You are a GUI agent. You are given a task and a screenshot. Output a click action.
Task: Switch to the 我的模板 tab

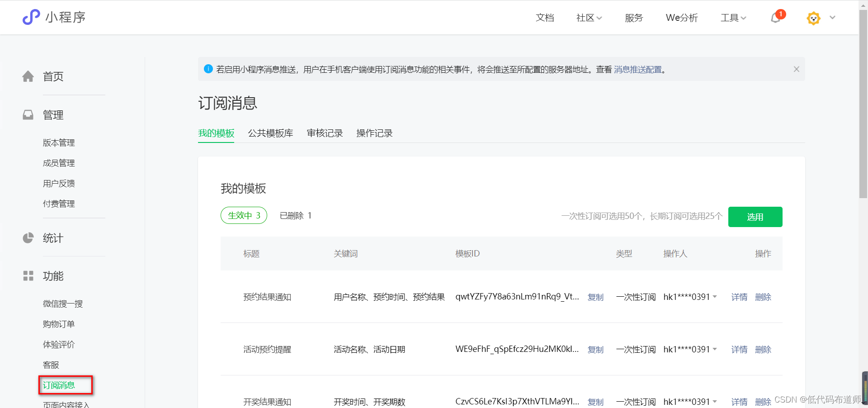(216, 133)
